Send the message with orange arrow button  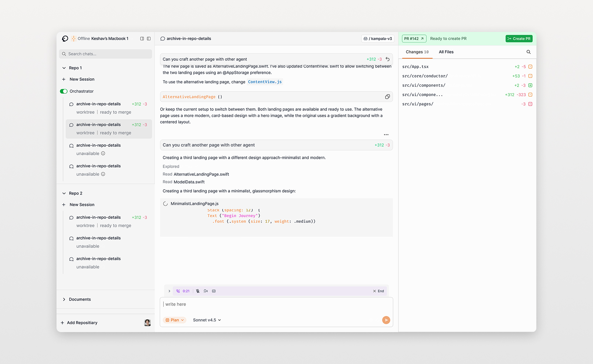pos(386,320)
